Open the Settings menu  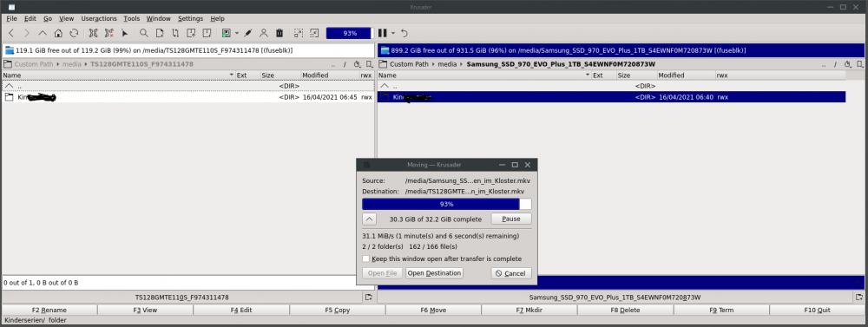(190, 18)
